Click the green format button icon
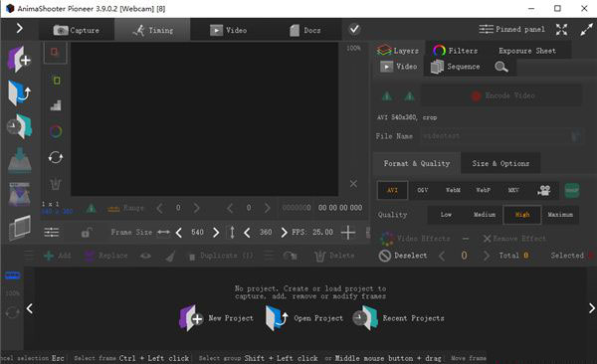This screenshot has width=597, height=364. 572,190
